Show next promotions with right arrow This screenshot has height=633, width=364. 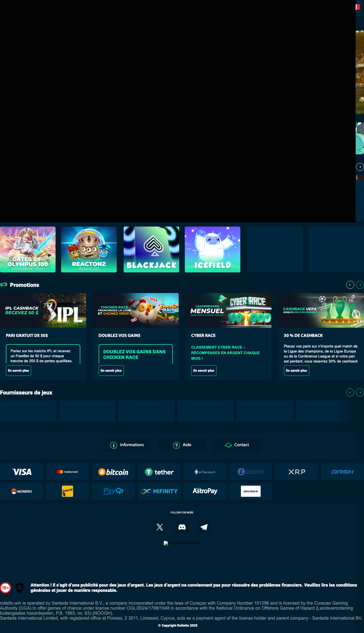pos(360,285)
